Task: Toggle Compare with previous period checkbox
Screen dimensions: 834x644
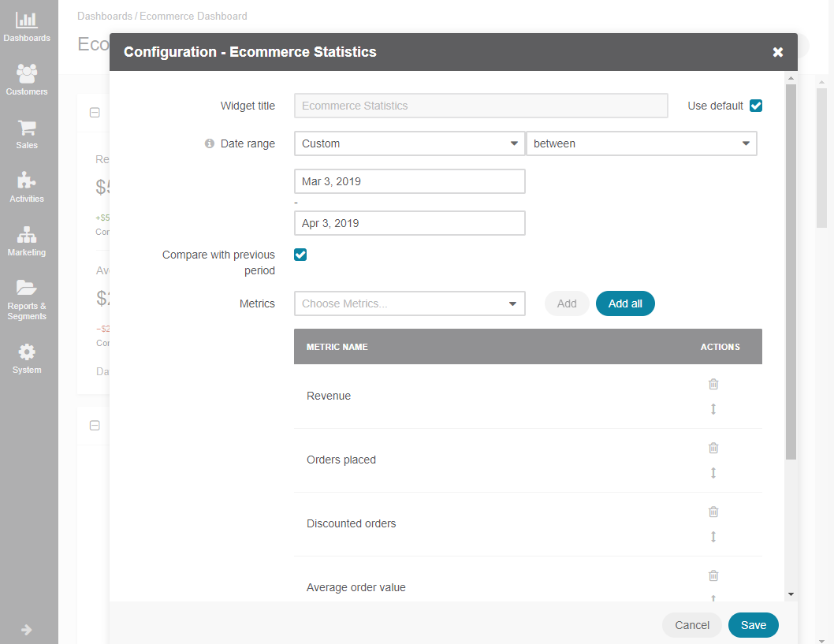Action: [x=300, y=255]
